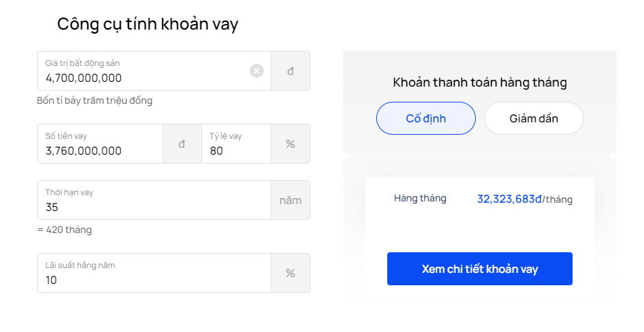Click the Khoản thanh toán hàng tháng title
Image resolution: width=644 pixels, height=332 pixels.
tap(480, 82)
